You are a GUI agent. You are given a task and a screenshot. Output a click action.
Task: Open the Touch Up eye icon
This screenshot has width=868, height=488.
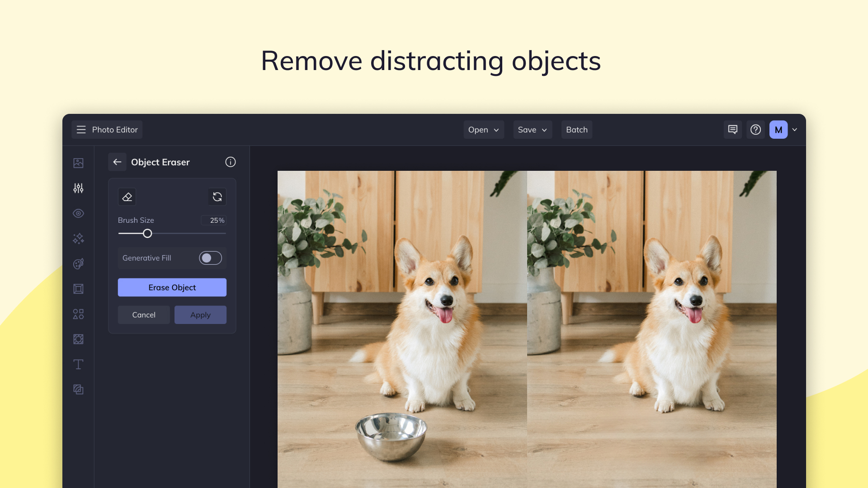click(x=78, y=213)
